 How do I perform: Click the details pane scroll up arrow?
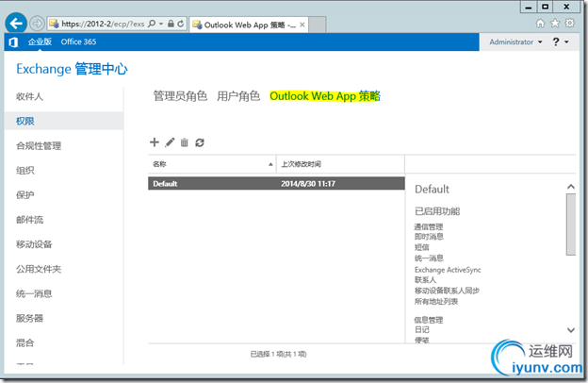[x=571, y=186]
